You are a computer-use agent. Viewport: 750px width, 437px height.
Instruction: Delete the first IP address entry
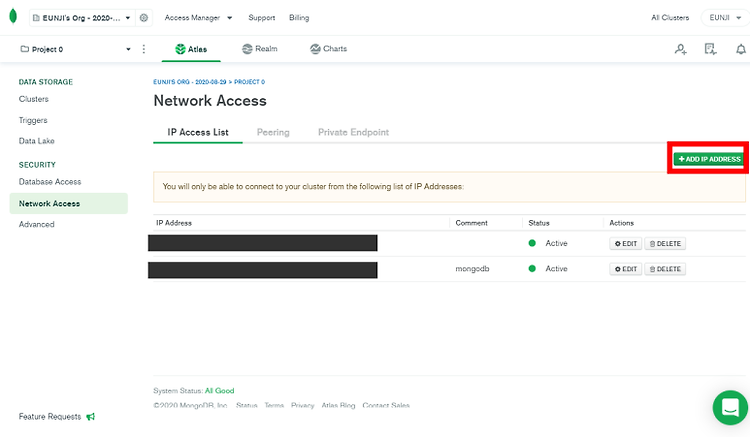coord(665,244)
